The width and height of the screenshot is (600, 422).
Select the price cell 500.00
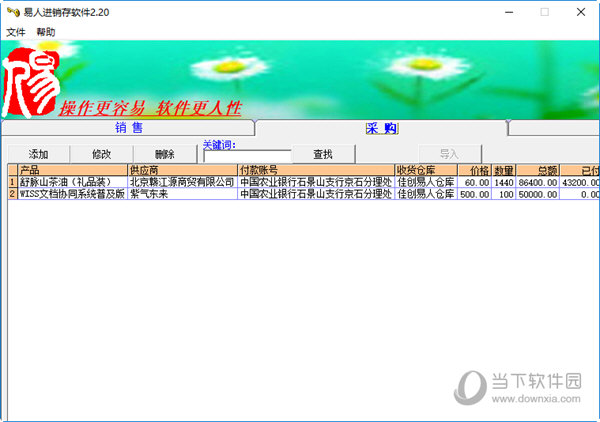474,194
